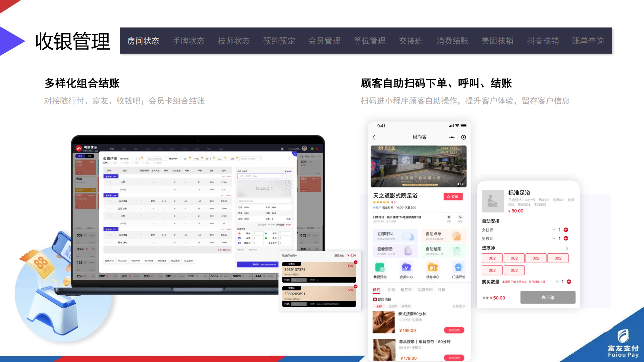Screen dimensions: 644x362
Task: Expand the 选技师 chevron
Action: click(x=567, y=248)
